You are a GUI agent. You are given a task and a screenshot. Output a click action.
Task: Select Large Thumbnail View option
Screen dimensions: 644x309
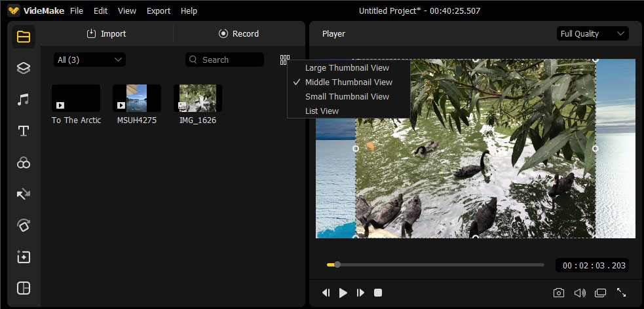tap(347, 67)
